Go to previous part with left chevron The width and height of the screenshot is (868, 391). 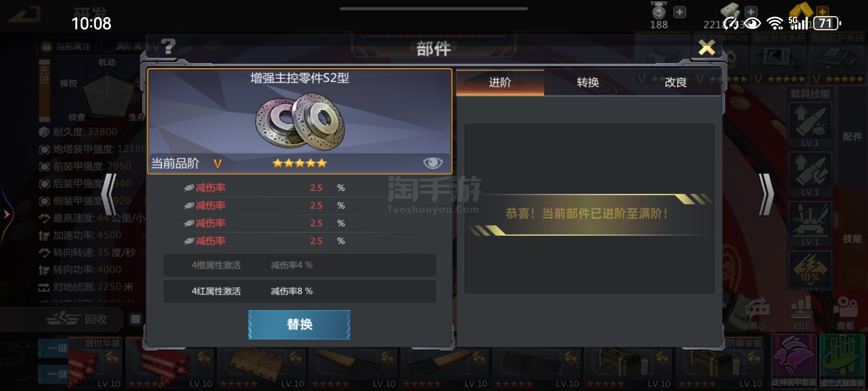tap(109, 194)
